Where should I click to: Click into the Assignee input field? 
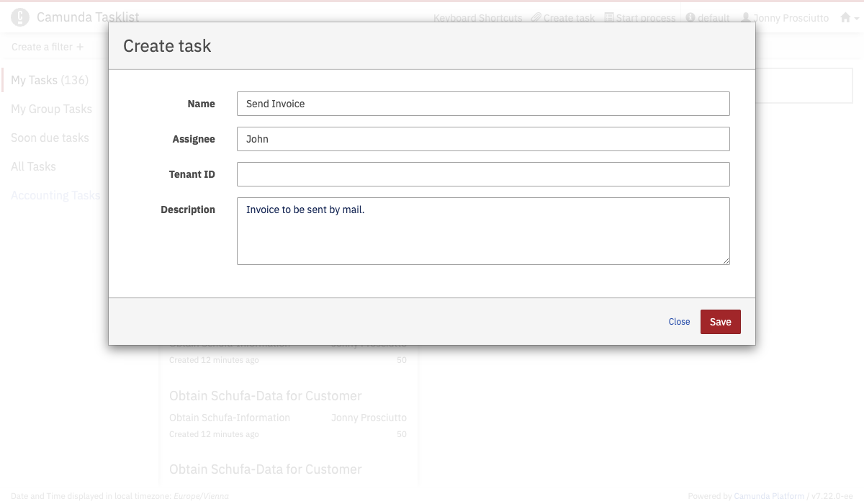[x=482, y=139]
